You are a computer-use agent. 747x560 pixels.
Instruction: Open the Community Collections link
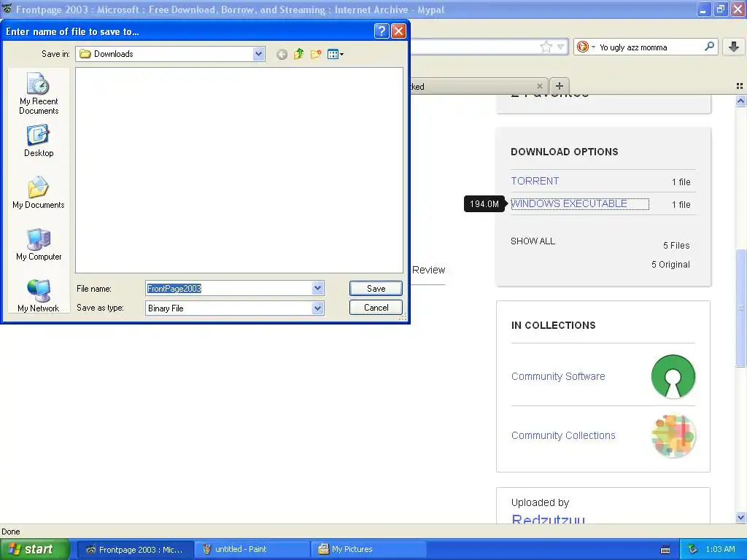point(563,435)
